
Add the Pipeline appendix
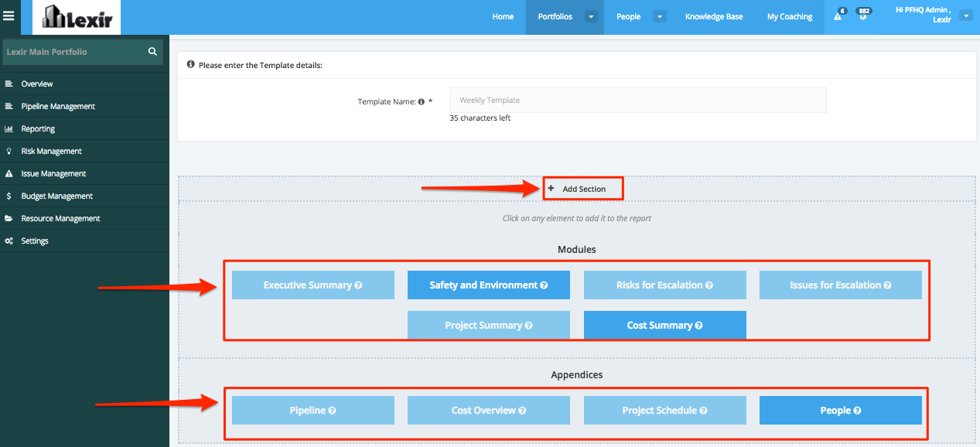click(313, 411)
